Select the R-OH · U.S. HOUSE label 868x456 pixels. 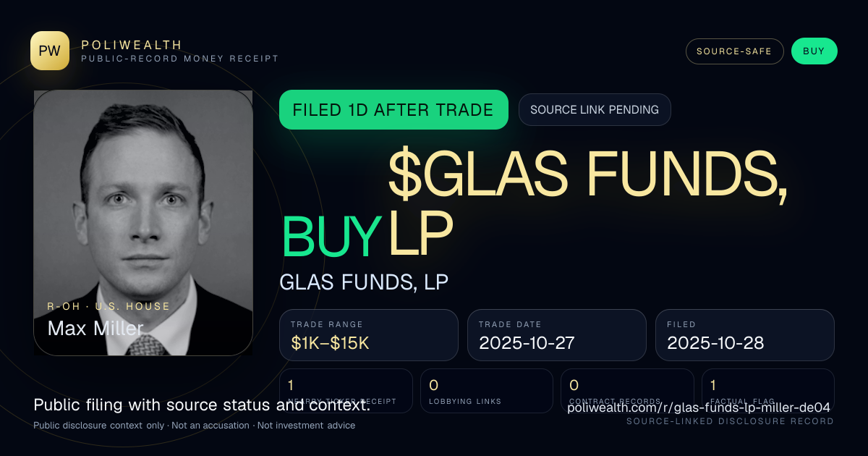(x=109, y=306)
